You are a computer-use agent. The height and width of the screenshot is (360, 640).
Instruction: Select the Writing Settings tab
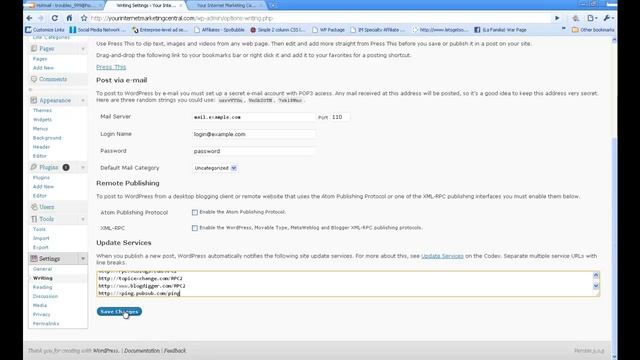(146, 6)
